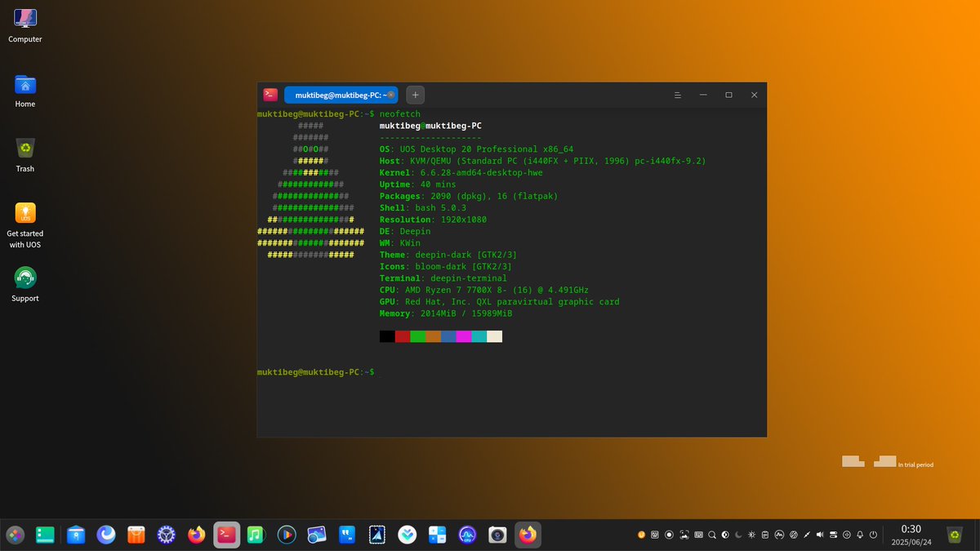This screenshot has width=980, height=551.
Task: Open the switches quick-settings icon in tray
Action: [833, 535]
